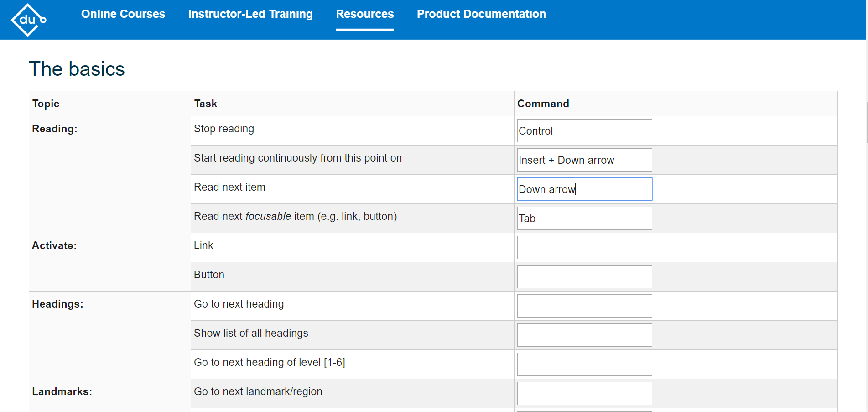Image resolution: width=868 pixels, height=412 pixels.
Task: Click the 'Insert + Down arrow' command field
Action: (584, 160)
